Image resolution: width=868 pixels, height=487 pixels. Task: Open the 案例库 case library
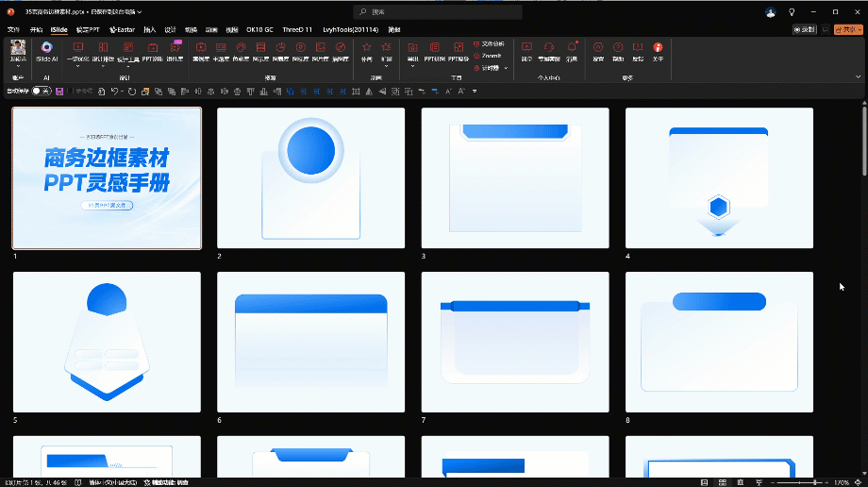coord(201,52)
